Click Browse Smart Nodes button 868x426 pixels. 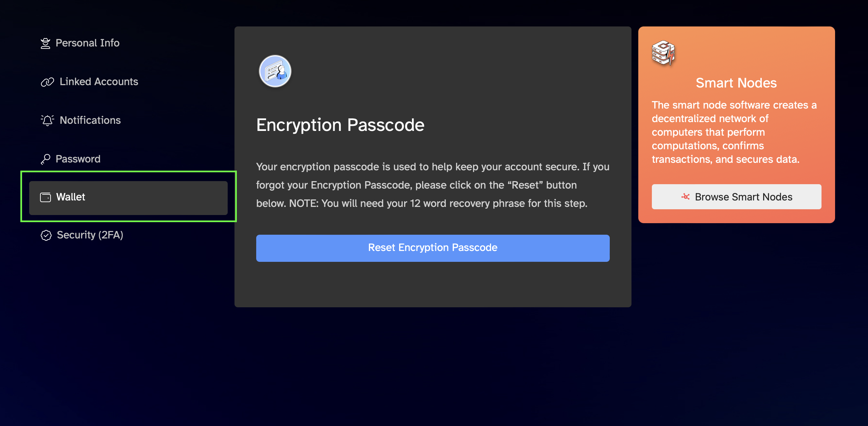coord(736,197)
